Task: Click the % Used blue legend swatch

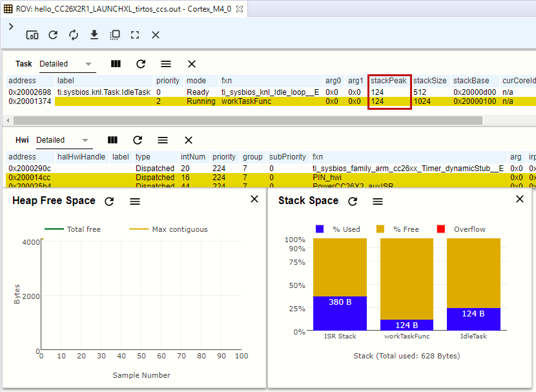Action: coord(320,229)
